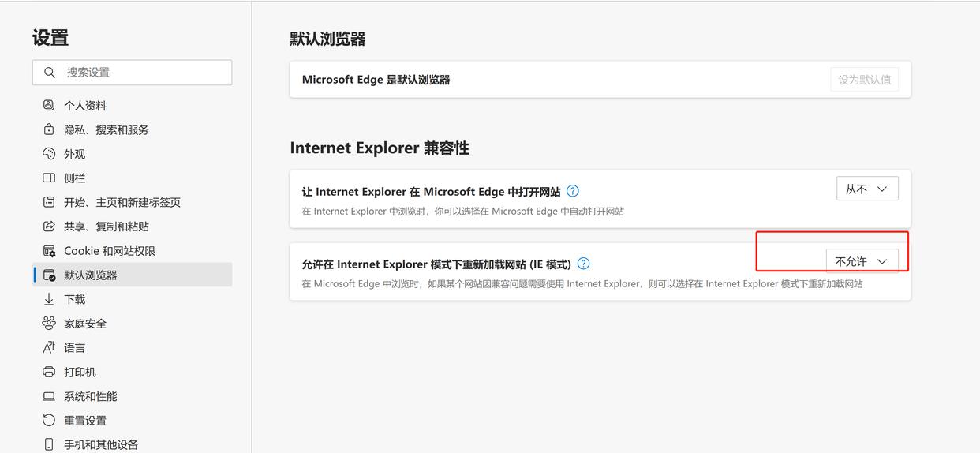Click the Cookie 和网站权限 icon
The image size is (980, 453).
[x=49, y=251]
